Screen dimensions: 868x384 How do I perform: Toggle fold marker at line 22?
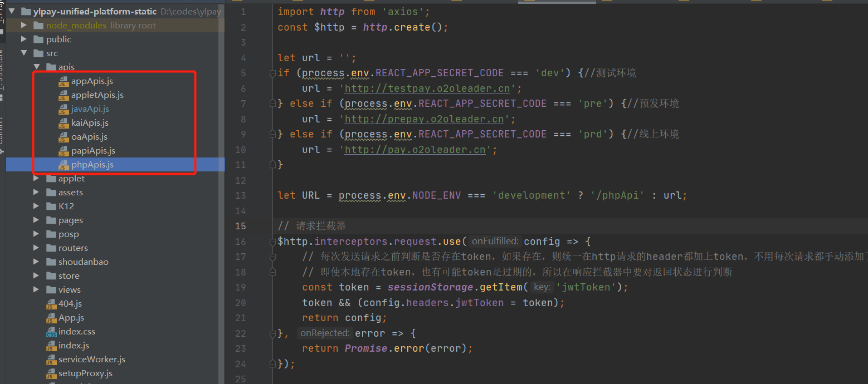(273, 333)
